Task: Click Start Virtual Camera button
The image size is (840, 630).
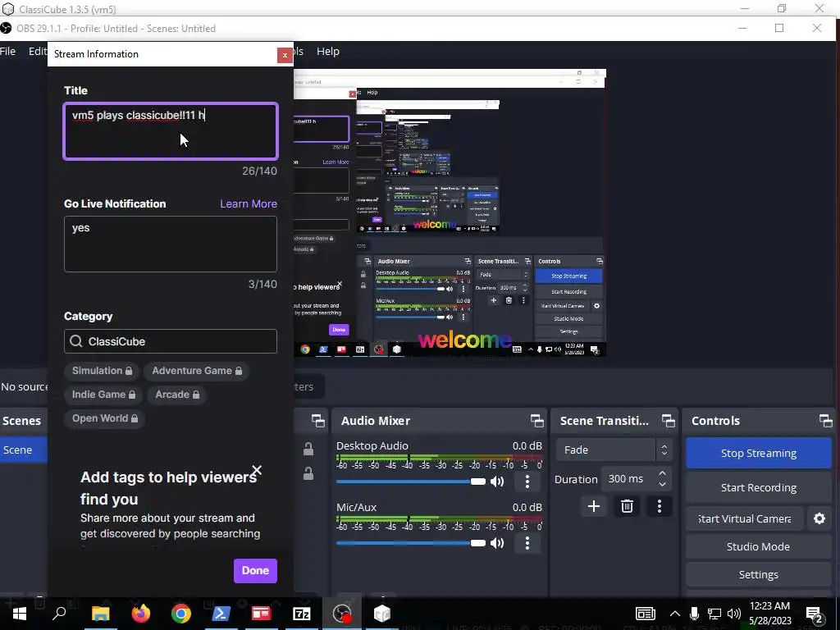Action: 745,518
